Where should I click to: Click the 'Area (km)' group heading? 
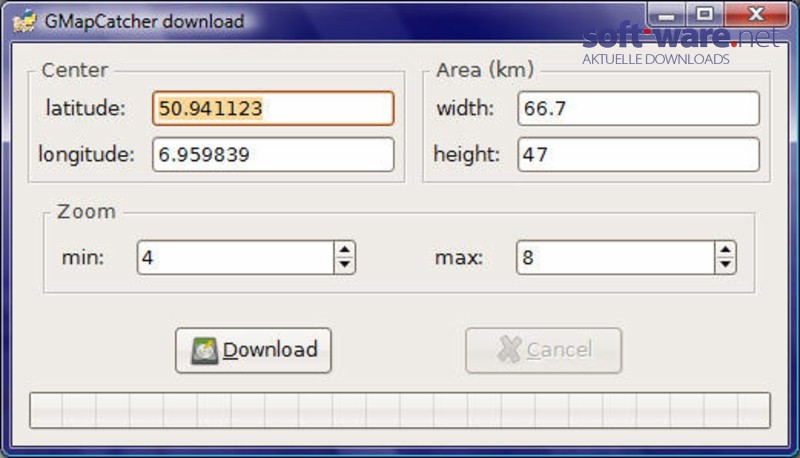(485, 70)
